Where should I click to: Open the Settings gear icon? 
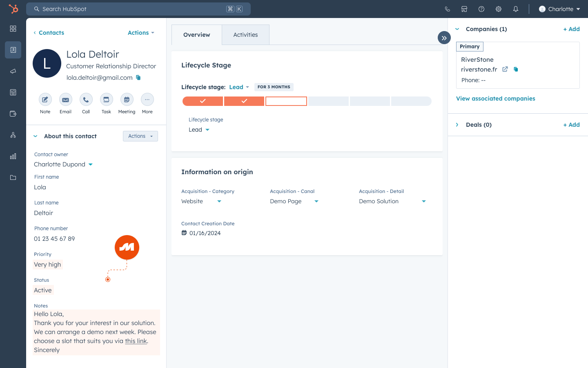[499, 9]
